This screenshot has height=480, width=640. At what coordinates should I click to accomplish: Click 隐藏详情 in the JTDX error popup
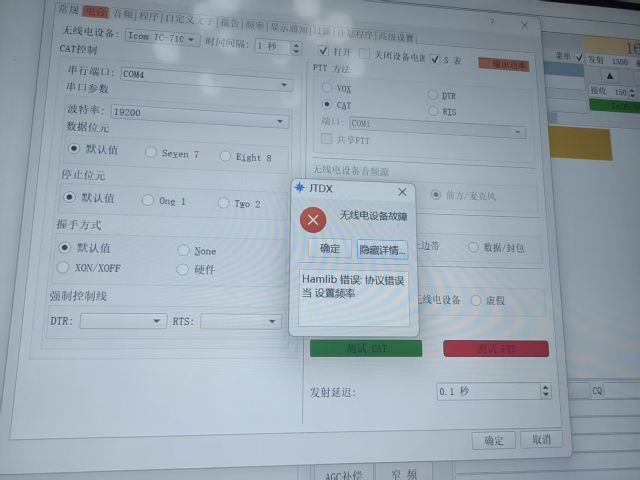[382, 249]
